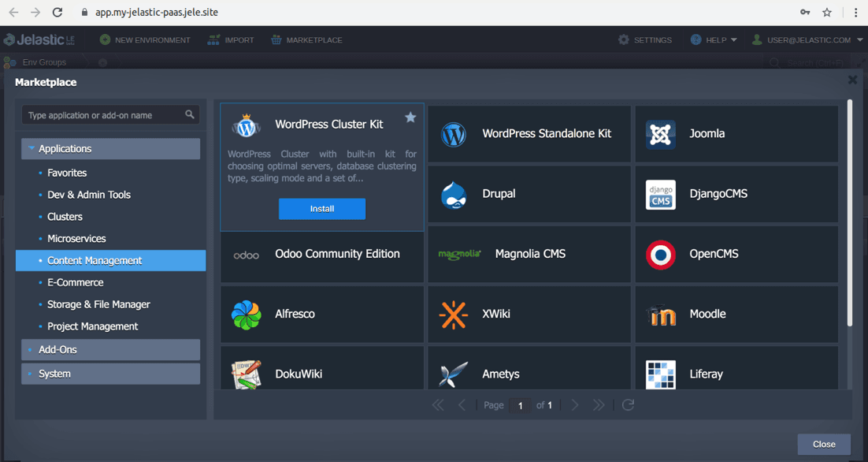This screenshot has width=868, height=462.
Task: Collapse the Applications section
Action: 111,148
